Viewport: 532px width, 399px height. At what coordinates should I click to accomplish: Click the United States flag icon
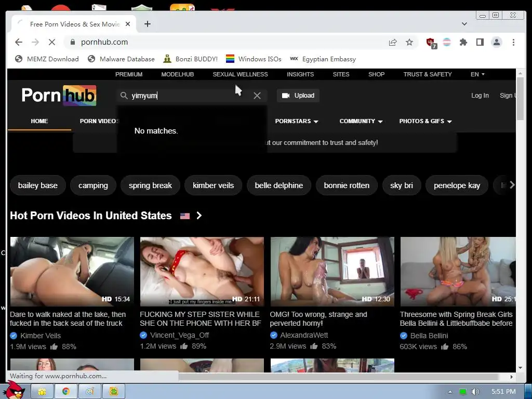click(x=185, y=216)
